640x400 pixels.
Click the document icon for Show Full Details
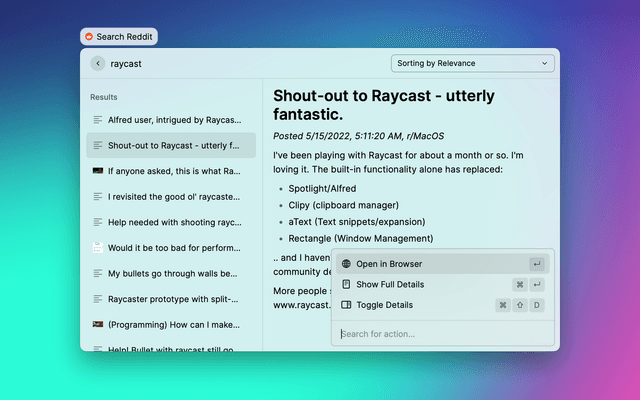click(346, 284)
